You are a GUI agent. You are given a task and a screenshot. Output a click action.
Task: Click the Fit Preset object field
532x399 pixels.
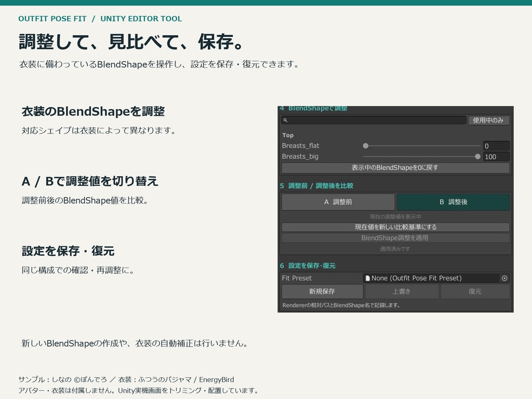[436, 278]
